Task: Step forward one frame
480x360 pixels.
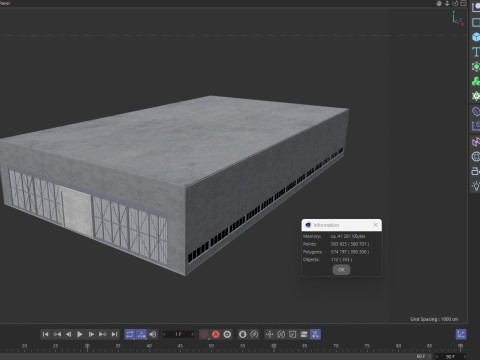Action: click(x=91, y=334)
